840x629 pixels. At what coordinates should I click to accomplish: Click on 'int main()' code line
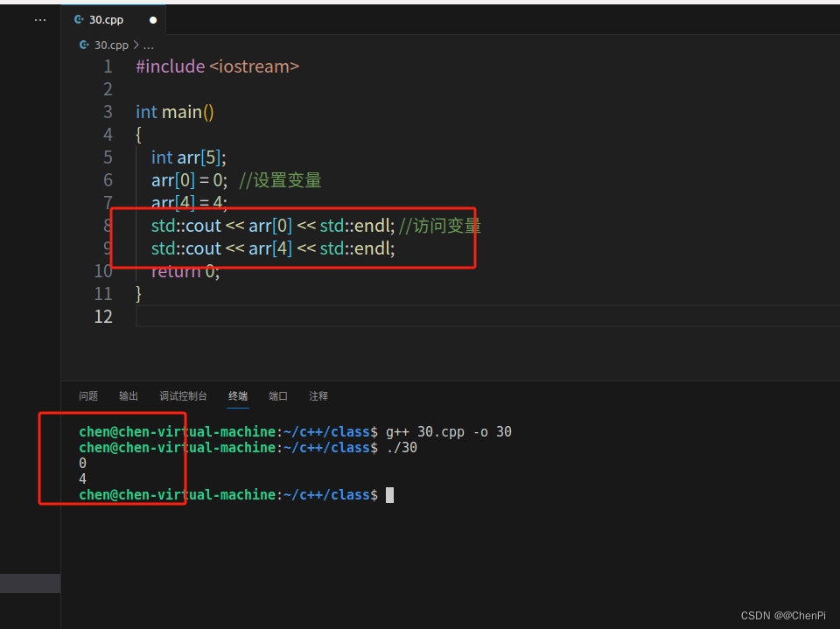(175, 112)
